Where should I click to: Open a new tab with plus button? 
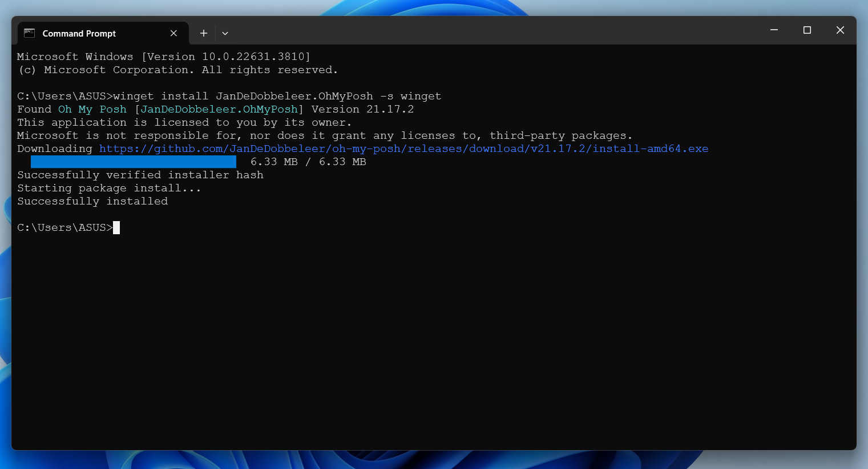point(203,33)
